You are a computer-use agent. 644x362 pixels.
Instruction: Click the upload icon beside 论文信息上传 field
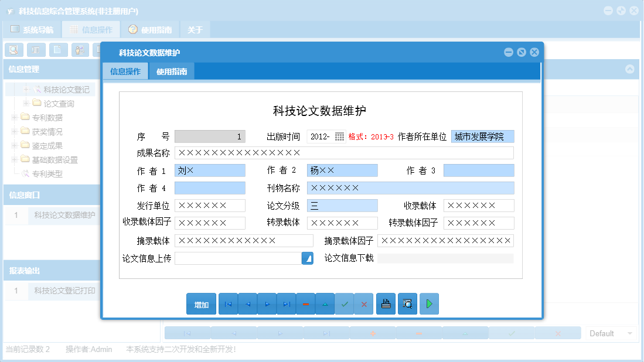click(307, 258)
